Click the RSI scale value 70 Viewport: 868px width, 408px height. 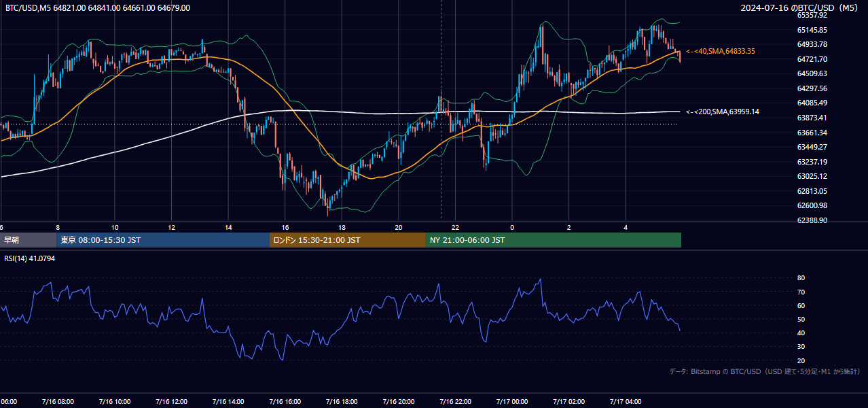pyautogui.click(x=801, y=292)
